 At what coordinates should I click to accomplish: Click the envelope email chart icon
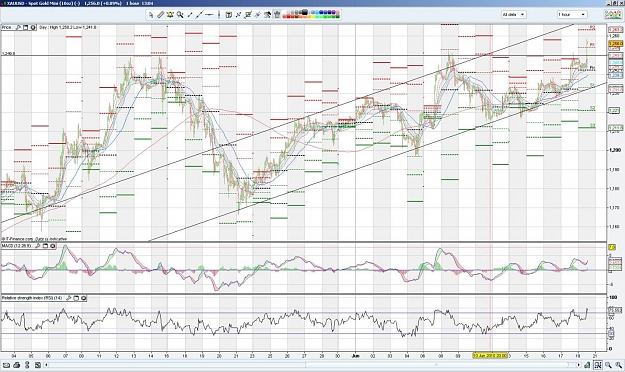(x=6, y=365)
